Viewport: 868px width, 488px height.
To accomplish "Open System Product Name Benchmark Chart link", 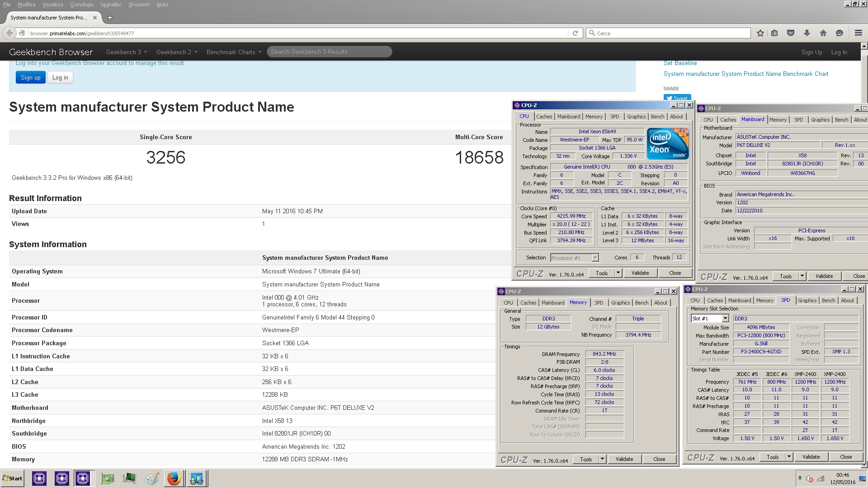I will (x=746, y=74).
